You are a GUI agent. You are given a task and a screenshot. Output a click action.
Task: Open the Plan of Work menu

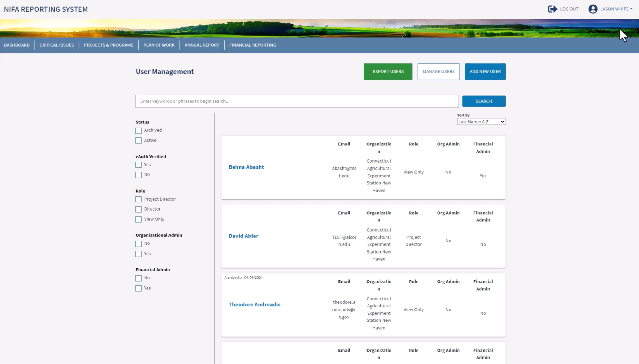(x=159, y=45)
